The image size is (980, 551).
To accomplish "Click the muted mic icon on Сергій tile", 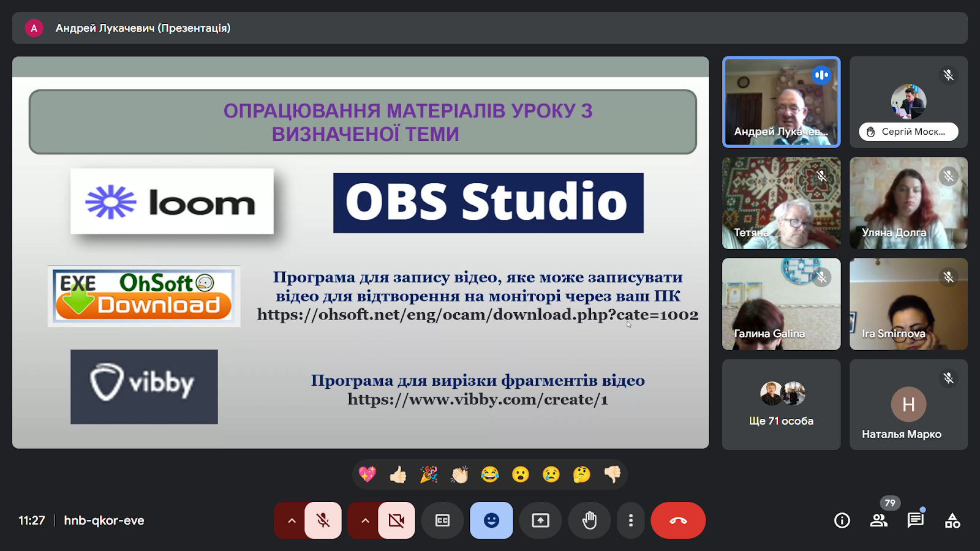I will (948, 75).
